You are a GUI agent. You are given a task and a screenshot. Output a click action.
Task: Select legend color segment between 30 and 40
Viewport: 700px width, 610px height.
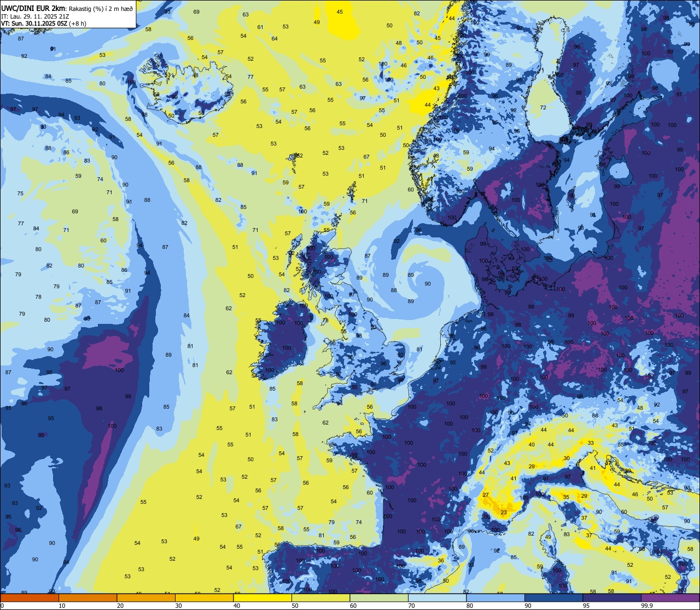pos(204,597)
